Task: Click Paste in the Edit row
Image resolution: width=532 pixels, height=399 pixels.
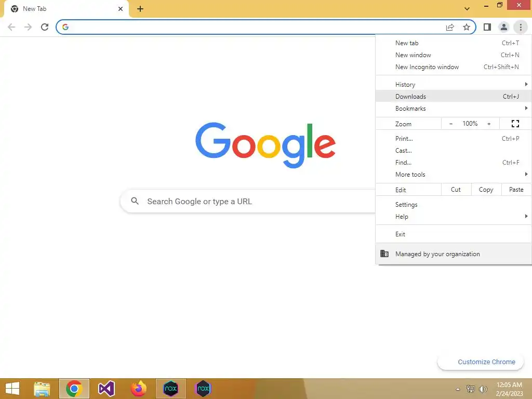Action: 516,190
